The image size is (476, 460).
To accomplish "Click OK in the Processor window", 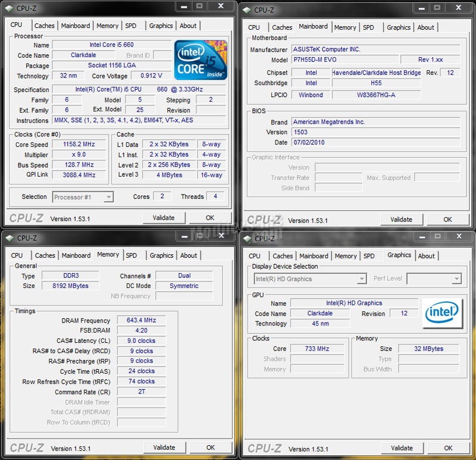I will click(x=210, y=218).
